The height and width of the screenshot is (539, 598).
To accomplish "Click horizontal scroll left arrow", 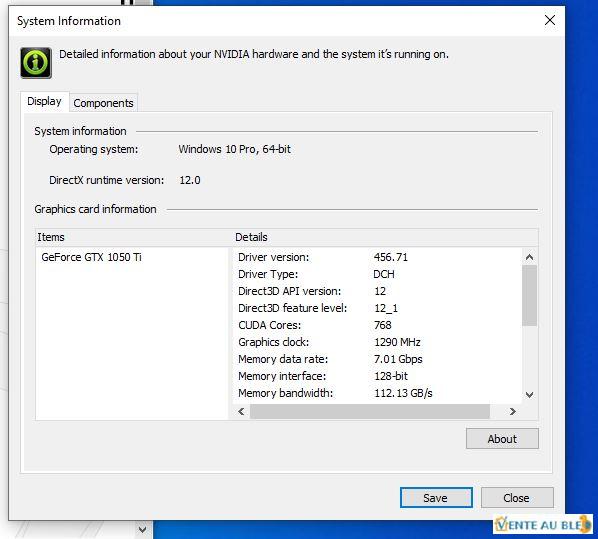I will tap(241, 411).
